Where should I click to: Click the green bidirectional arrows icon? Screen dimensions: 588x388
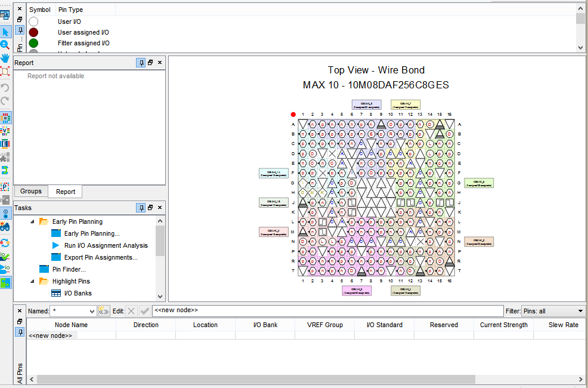click(5, 282)
